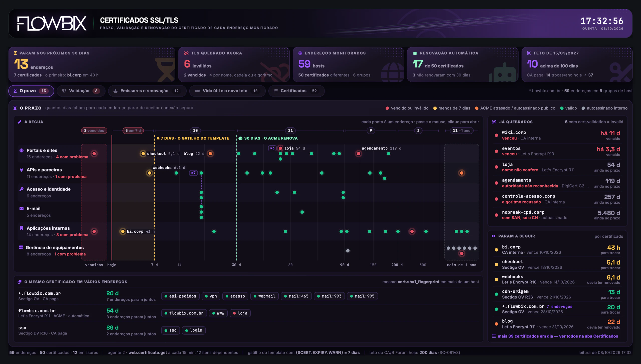The width and height of the screenshot is (641, 364).
Task: Go to the Certificados tab
Action: [296, 91]
